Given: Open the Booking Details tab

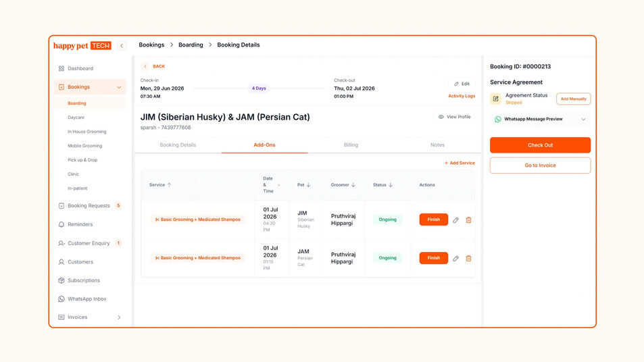Looking at the screenshot, I should [178, 145].
